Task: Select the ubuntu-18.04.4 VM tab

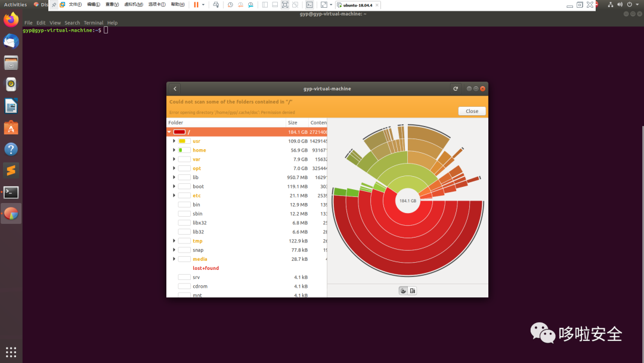Action: [358, 5]
